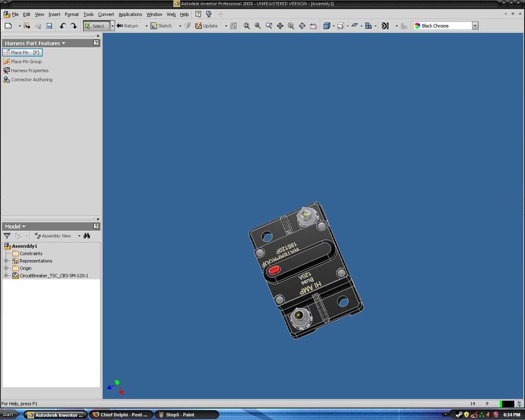This screenshot has height=420, width=525.
Task: Click the Open file icon
Action: [27, 26]
